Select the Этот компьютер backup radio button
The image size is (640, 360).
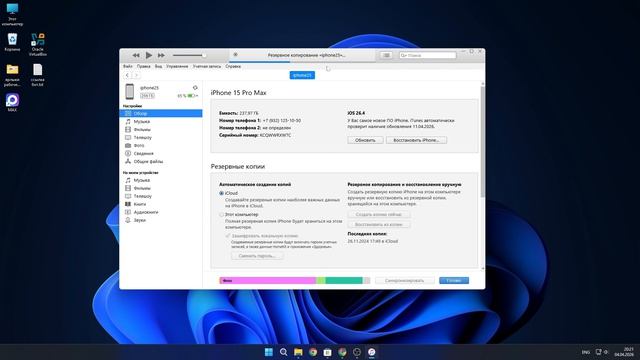(x=222, y=214)
